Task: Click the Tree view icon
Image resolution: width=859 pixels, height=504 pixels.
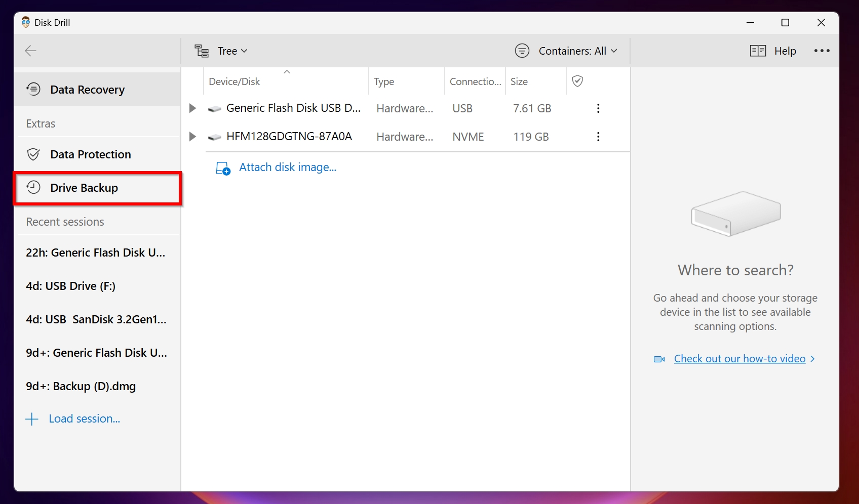Action: tap(202, 51)
